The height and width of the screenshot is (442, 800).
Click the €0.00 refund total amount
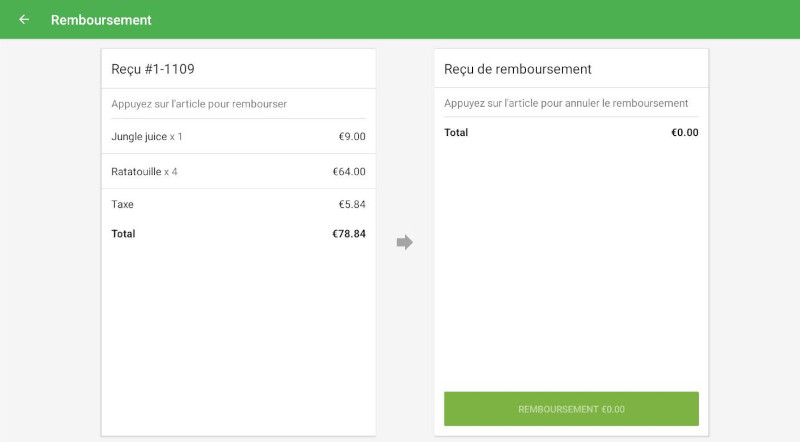click(x=685, y=132)
